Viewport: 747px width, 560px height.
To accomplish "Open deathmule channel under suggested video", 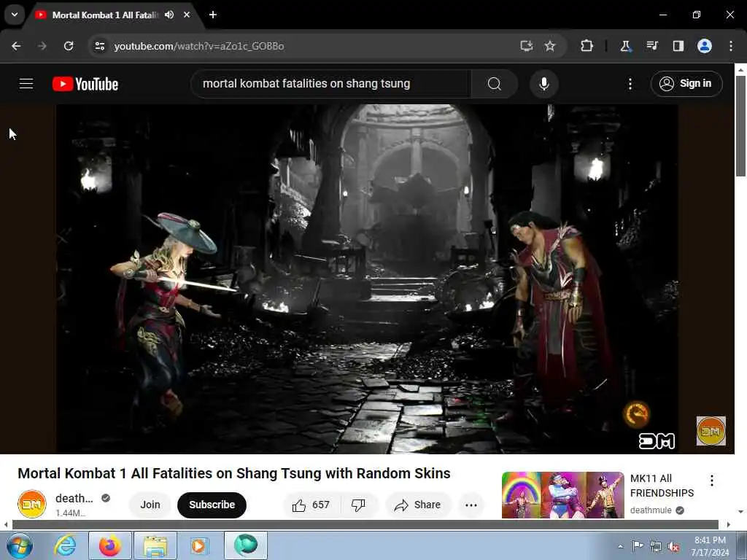I will [x=651, y=510].
